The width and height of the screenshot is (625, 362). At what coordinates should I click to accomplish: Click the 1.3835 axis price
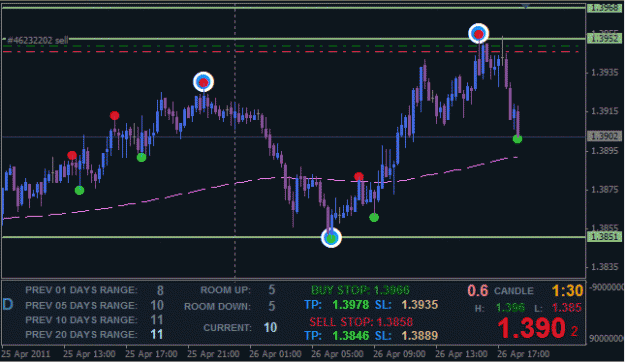[605, 267]
